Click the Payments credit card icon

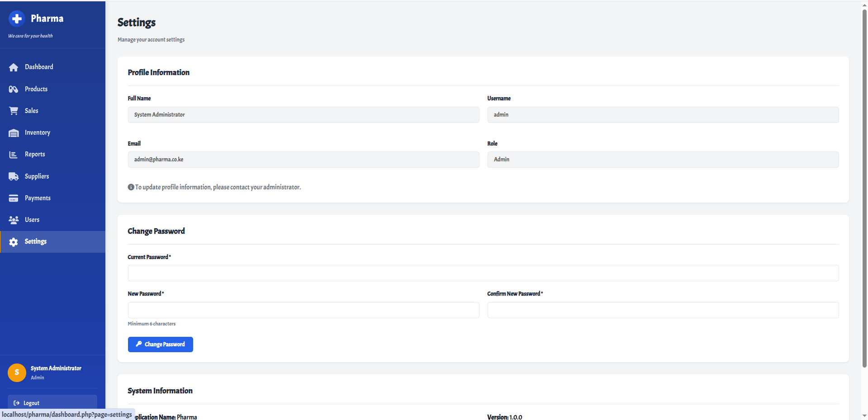pos(14,198)
